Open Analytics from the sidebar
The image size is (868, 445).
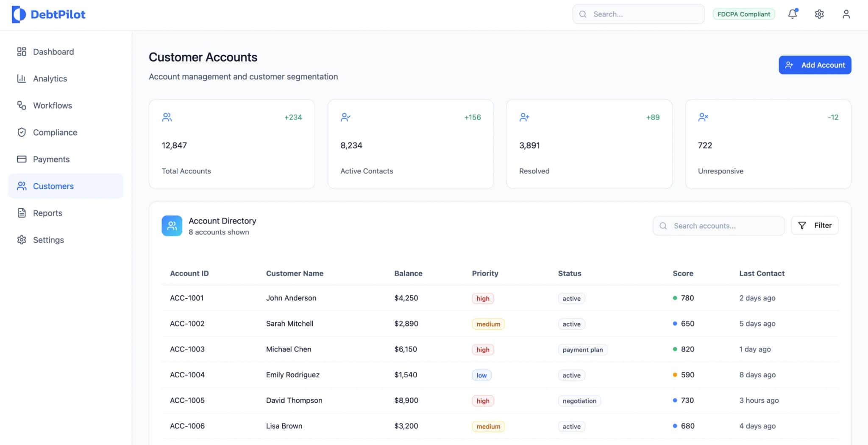50,78
